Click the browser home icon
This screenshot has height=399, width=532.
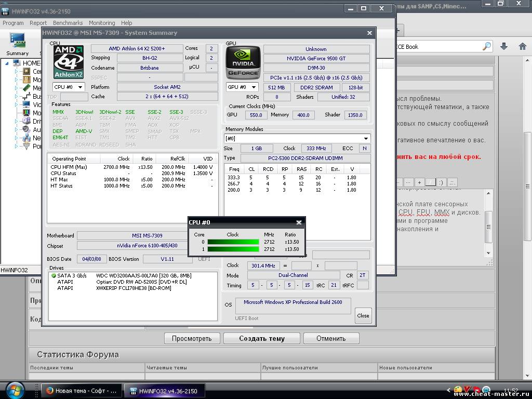pyautogui.click(x=523, y=46)
